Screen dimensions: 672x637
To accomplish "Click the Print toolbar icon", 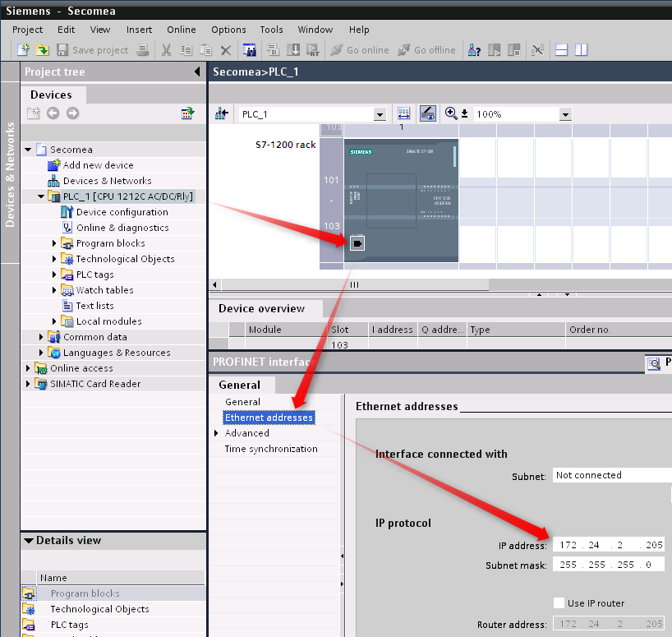I will point(143,50).
